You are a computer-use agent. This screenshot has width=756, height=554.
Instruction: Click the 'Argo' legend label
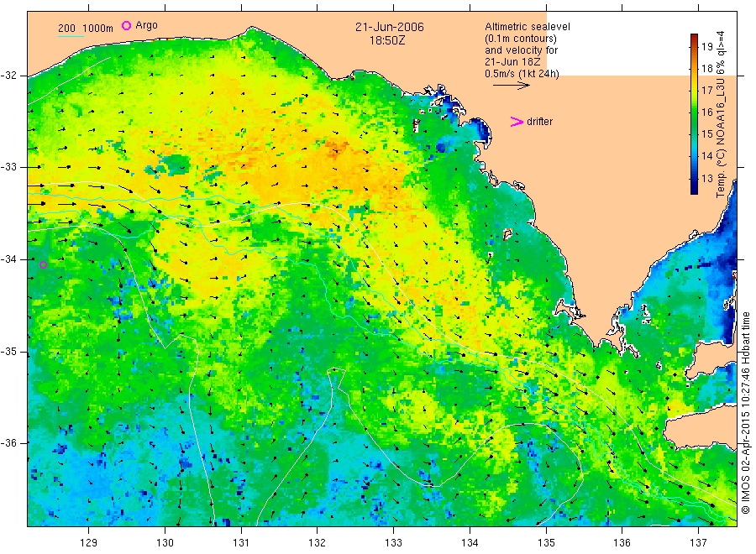[x=146, y=25]
